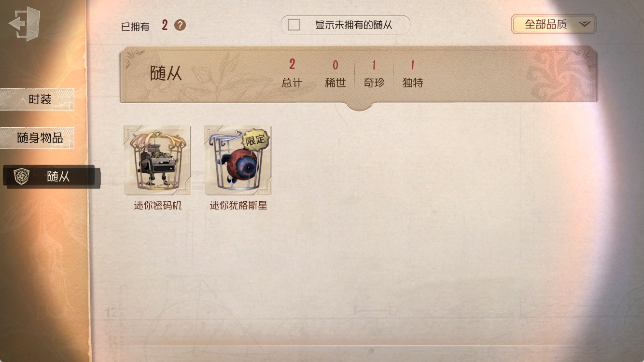Enable the 显示未拥有的随从 checkbox
The height and width of the screenshot is (362, 644).
294,25
